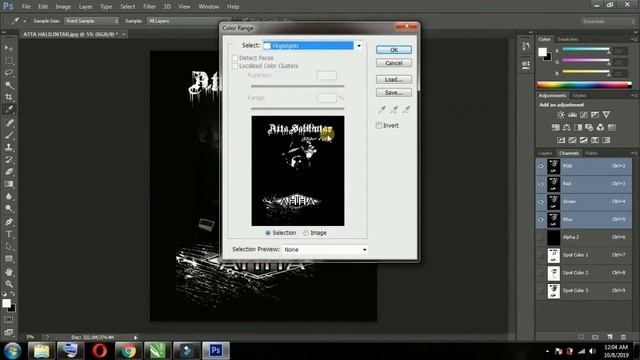Select the Lasso tool
This screenshot has width=640, height=360.
9,73
